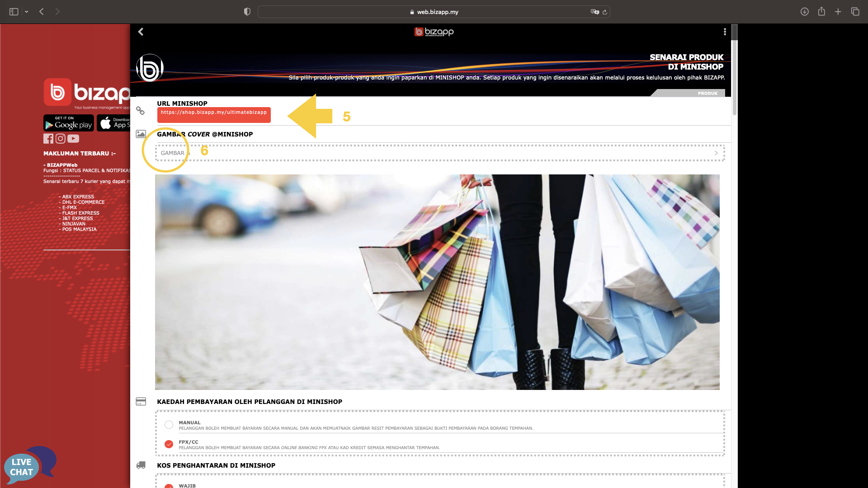Screen dimensions: 868x488
Task: Select FPX/CC payment method radio
Action: 169,444
